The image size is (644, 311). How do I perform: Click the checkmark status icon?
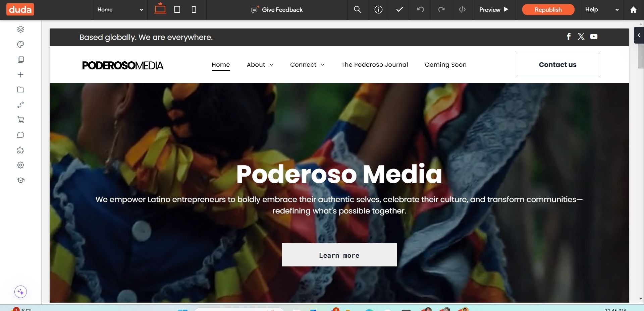tap(399, 10)
